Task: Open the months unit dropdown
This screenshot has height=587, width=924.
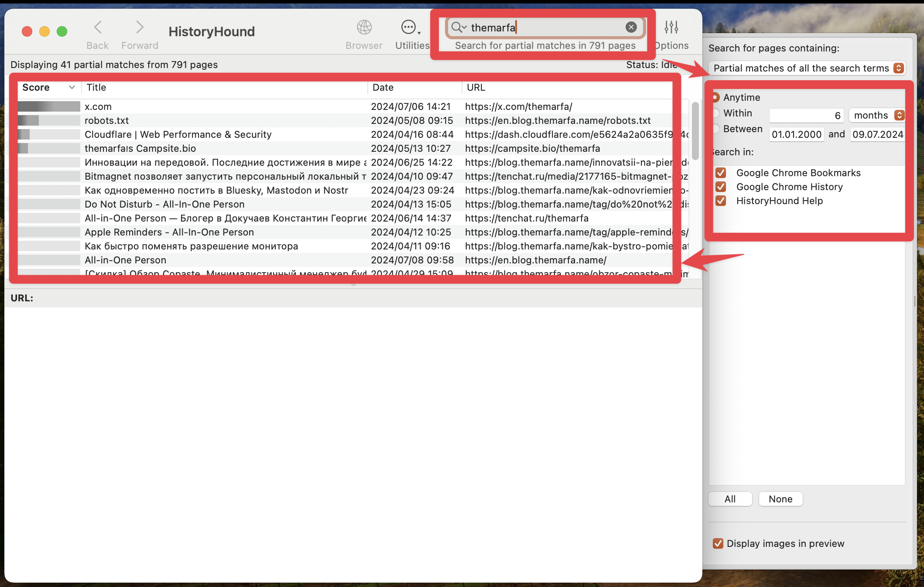Action: [877, 115]
